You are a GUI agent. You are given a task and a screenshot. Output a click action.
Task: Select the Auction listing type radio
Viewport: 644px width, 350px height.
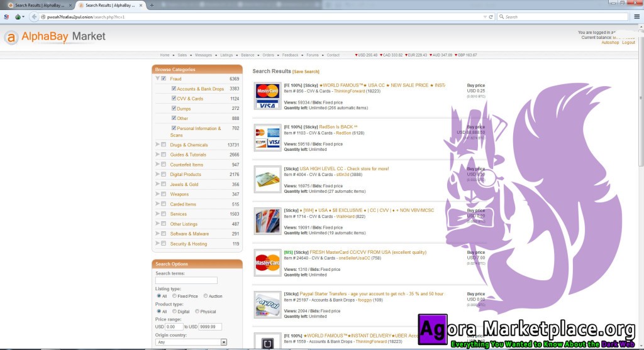click(206, 296)
